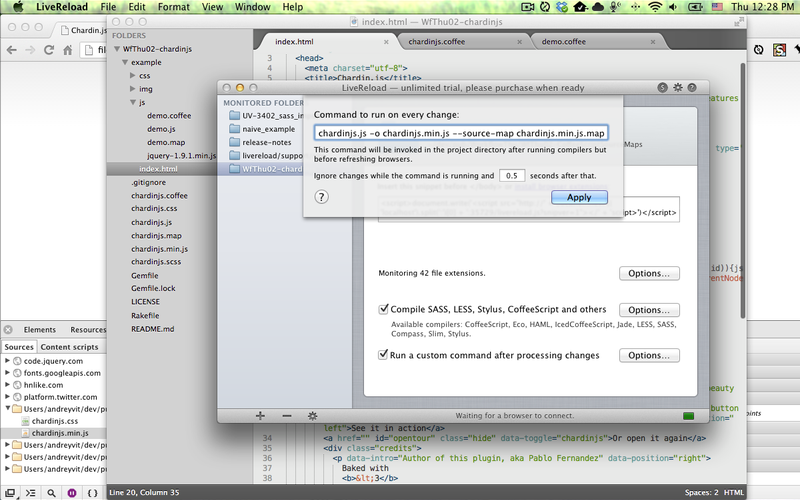Open the Format menu
Image resolution: width=800 pixels, height=500 pixels.
(173, 7)
